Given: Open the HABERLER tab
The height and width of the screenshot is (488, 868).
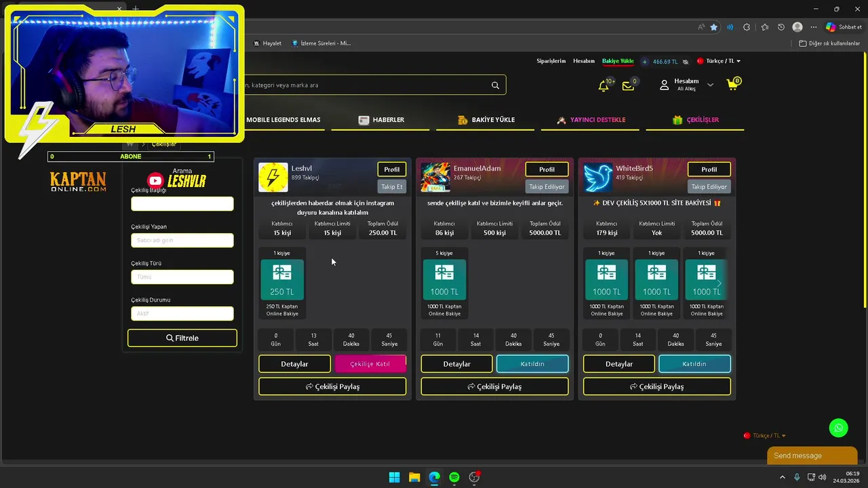Looking at the screenshot, I should point(382,120).
